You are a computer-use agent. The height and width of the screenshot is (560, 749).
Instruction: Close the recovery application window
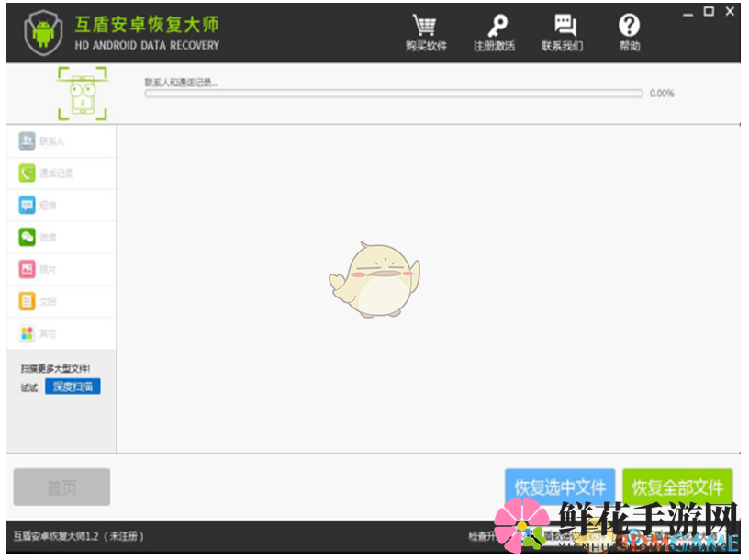pos(730,11)
